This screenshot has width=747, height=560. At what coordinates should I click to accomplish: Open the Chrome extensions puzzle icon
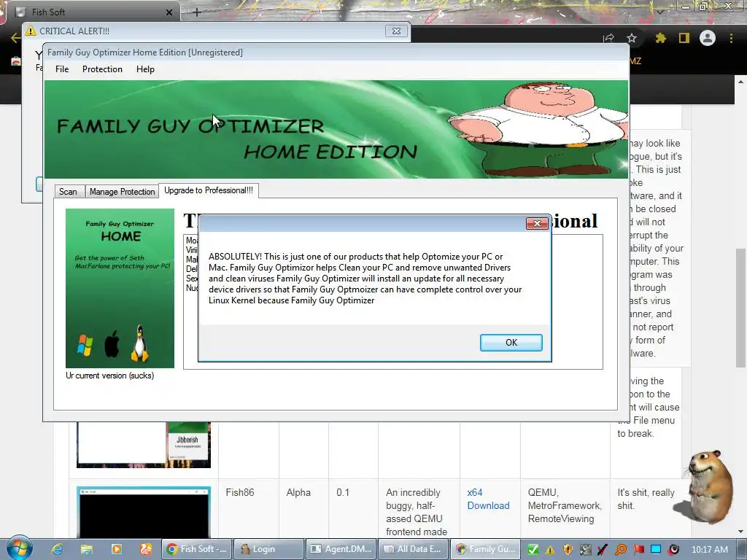[x=661, y=38]
